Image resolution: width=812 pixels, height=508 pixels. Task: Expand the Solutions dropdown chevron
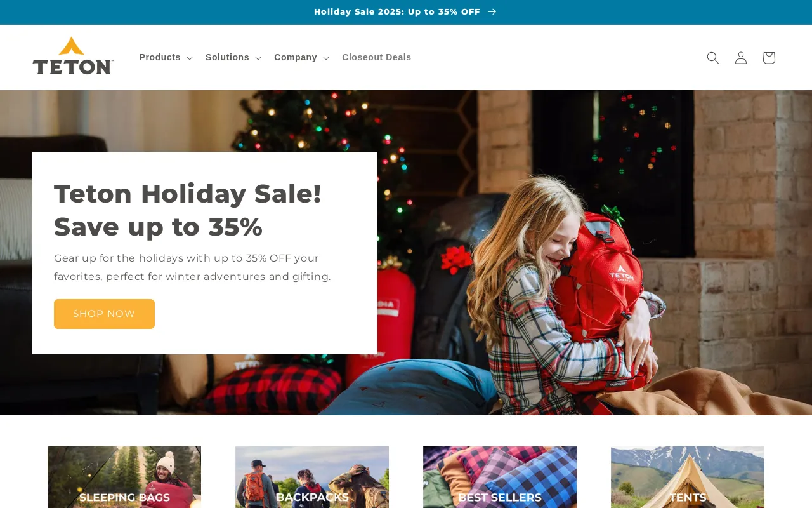point(258,58)
